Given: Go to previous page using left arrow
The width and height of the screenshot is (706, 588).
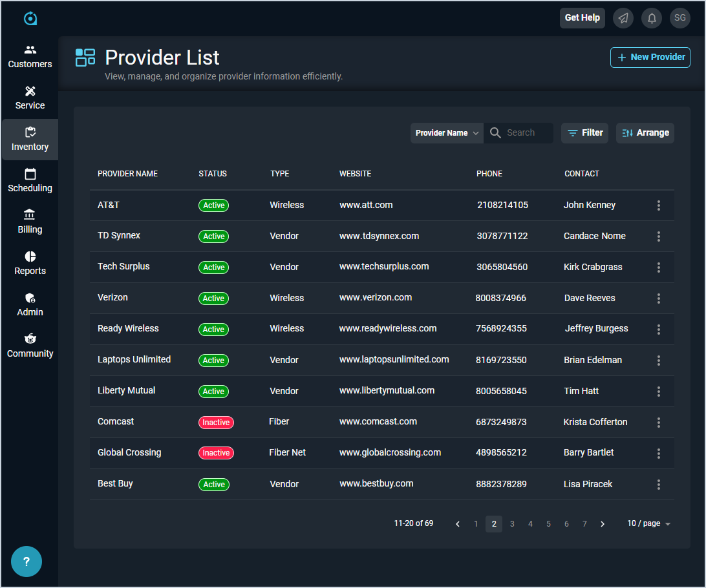Looking at the screenshot, I should pyautogui.click(x=458, y=524).
